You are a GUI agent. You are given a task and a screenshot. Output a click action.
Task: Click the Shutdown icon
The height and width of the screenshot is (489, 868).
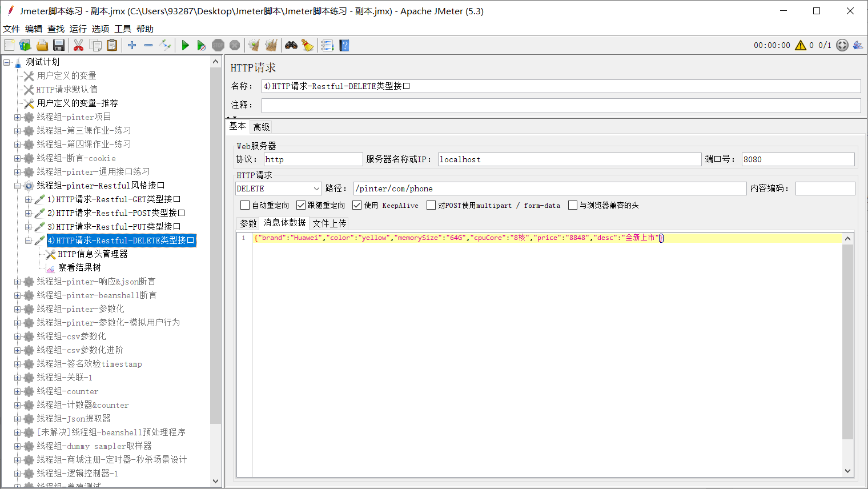pyautogui.click(x=235, y=45)
